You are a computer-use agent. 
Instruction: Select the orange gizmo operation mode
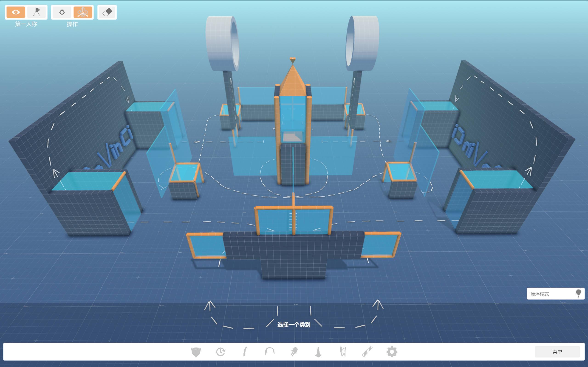pos(83,12)
